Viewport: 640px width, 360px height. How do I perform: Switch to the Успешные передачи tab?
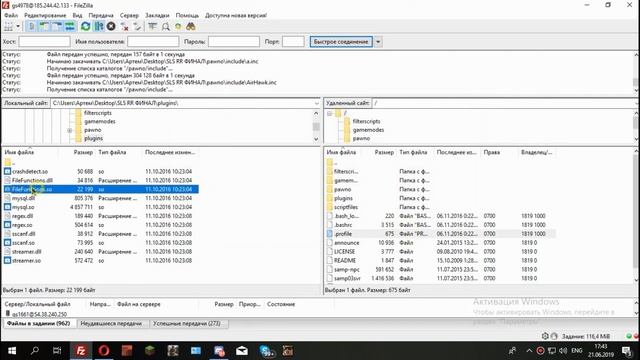[187, 323]
